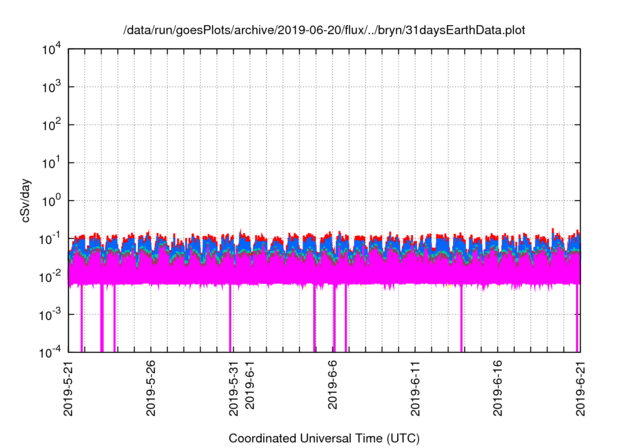Image resolution: width=640 pixels, height=448 pixels.
Task: Click the 2019-5-26 date label
Action: click(x=151, y=388)
